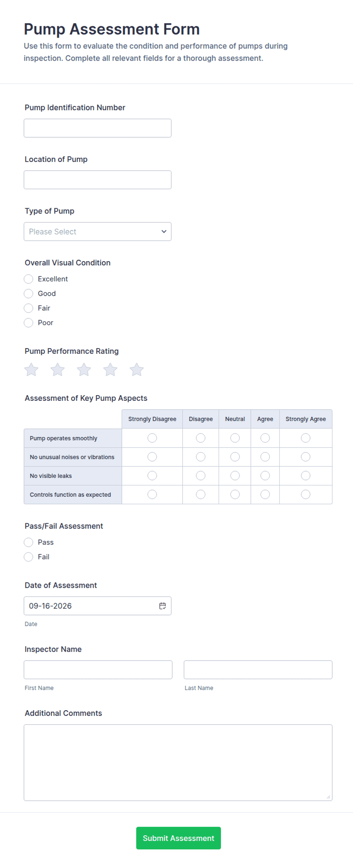Click the Additional Comments text area
The width and height of the screenshot is (353, 868).
[178, 763]
